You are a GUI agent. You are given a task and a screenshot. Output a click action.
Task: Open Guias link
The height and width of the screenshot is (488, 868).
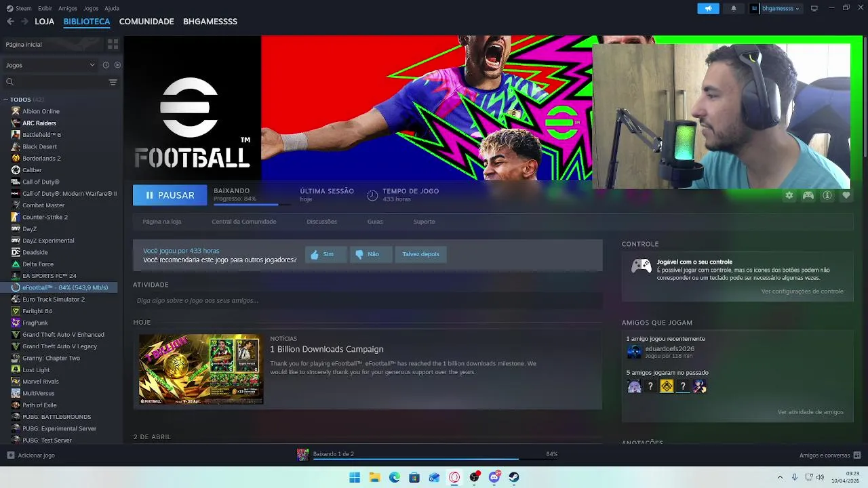point(375,222)
